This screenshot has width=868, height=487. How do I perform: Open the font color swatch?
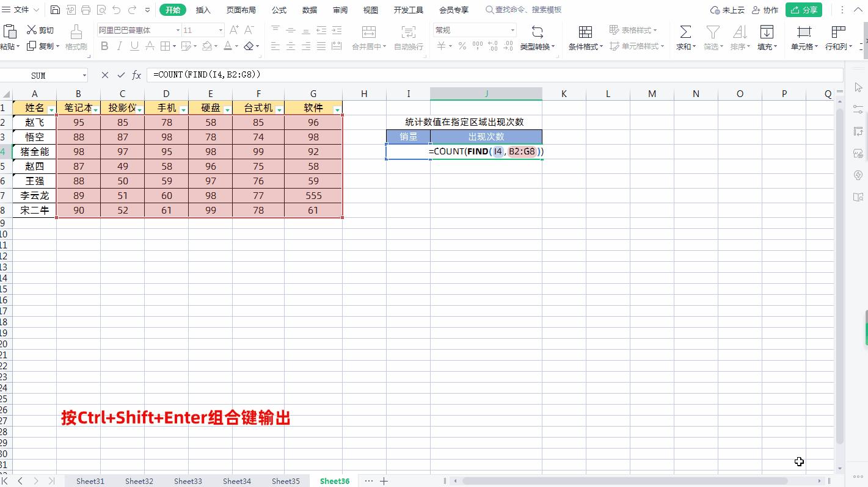pos(227,46)
